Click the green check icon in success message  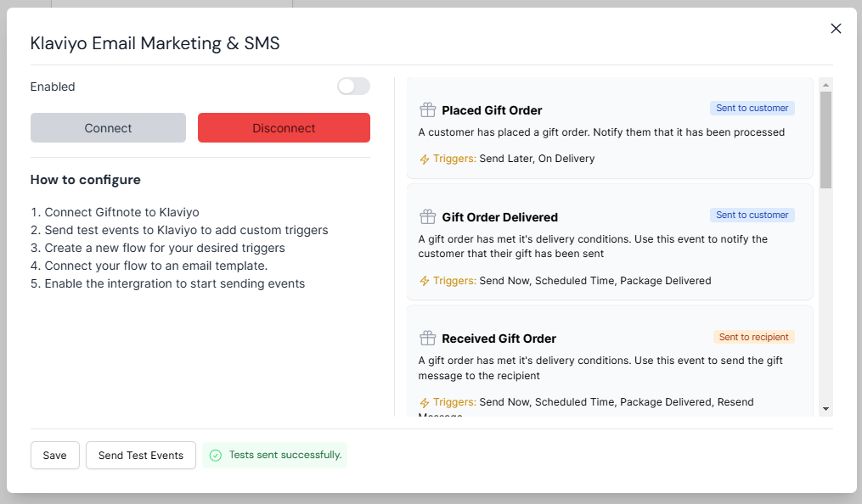click(x=216, y=455)
